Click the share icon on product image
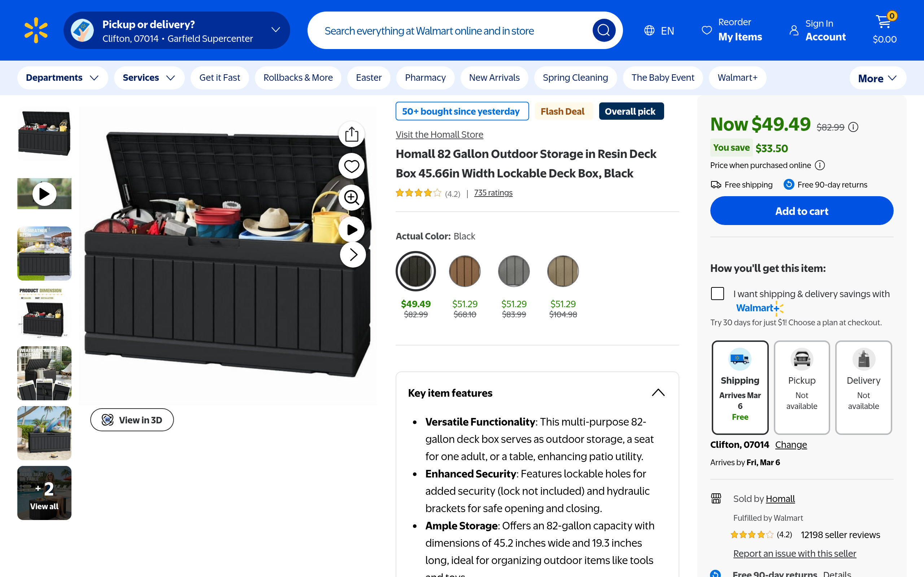Screen dimensions: 924x577 click(x=351, y=134)
